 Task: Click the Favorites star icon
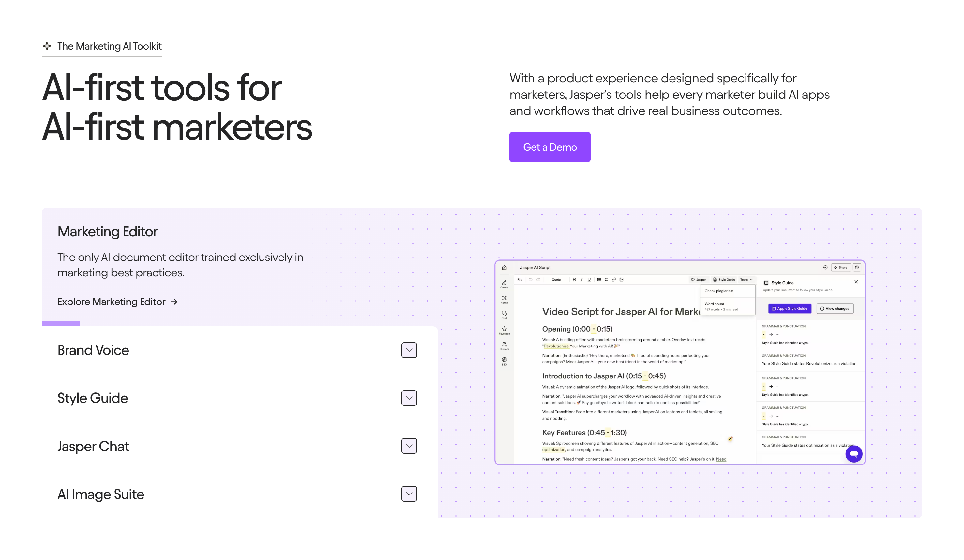point(504,330)
